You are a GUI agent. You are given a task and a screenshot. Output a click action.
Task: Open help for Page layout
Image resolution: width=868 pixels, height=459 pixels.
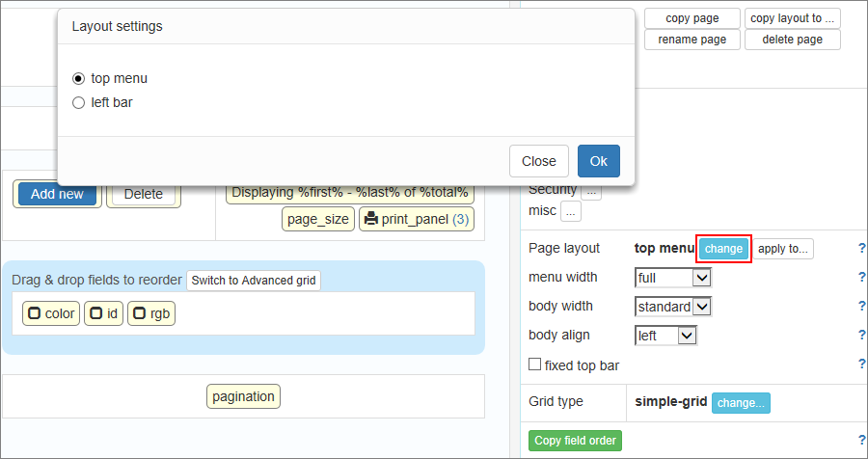(861, 249)
